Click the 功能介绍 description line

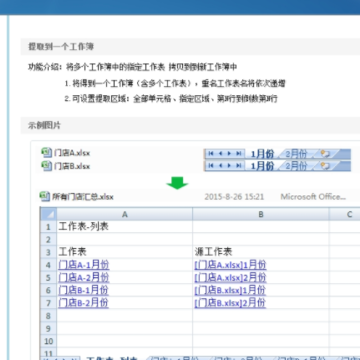pyautogui.click(x=133, y=67)
